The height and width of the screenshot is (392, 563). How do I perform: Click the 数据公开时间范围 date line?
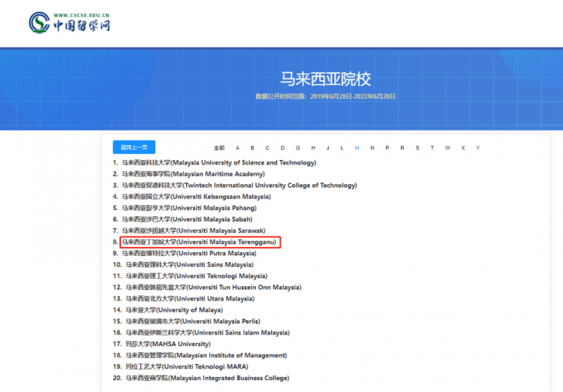click(325, 96)
